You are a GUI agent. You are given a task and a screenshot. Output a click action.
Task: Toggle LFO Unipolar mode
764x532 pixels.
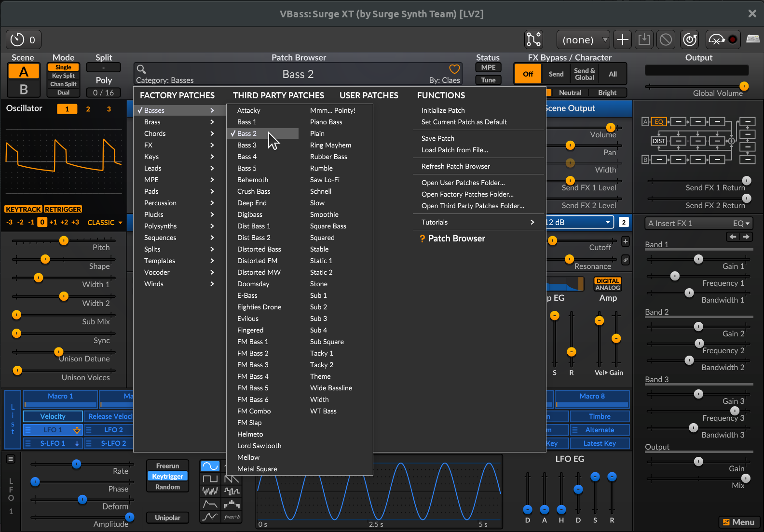167,518
